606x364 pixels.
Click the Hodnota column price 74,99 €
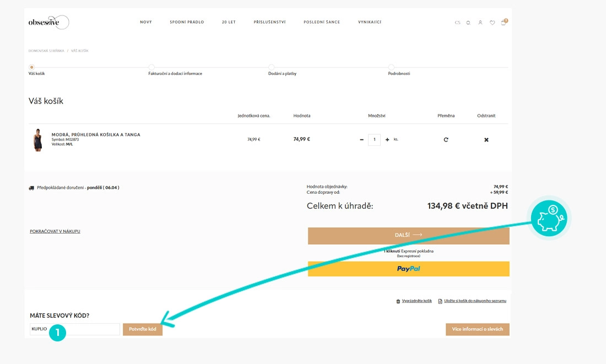coord(301,139)
